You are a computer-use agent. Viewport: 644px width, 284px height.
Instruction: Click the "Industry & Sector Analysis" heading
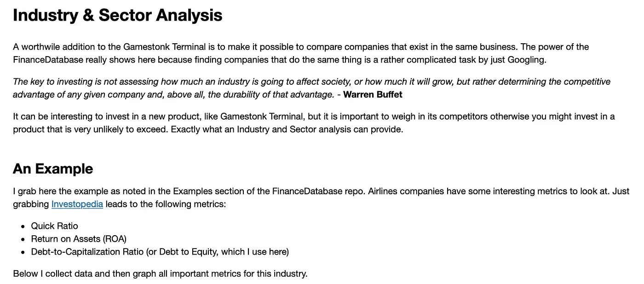click(x=117, y=15)
